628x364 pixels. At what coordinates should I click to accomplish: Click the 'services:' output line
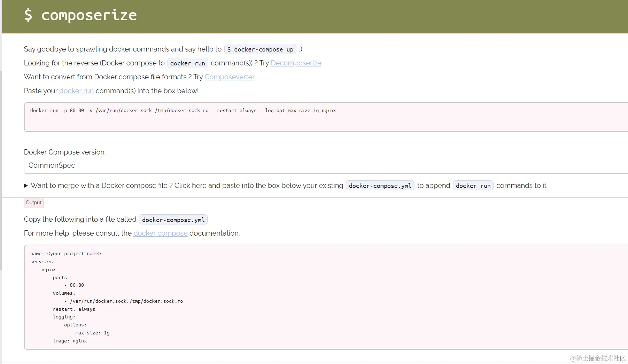[x=43, y=262]
